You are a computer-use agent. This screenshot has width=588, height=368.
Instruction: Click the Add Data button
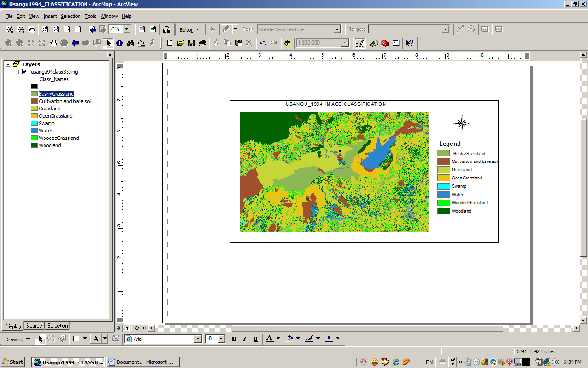pos(288,43)
